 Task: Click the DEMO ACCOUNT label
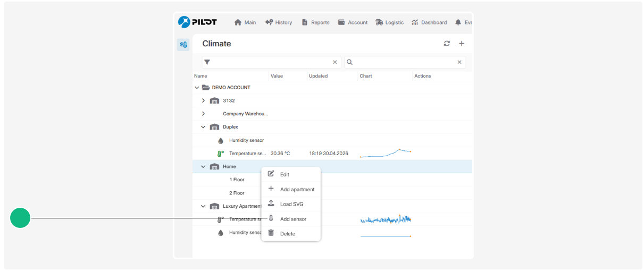click(231, 88)
